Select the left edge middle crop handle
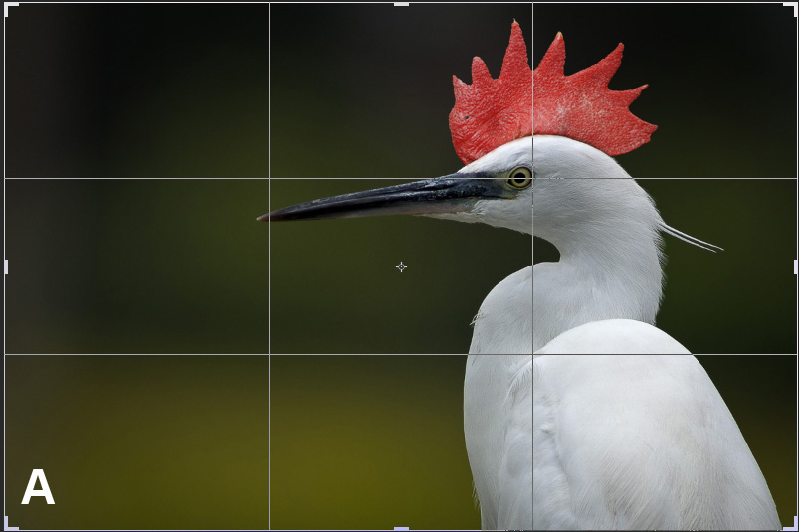Screen dimensions: 799x532 (x=6, y=266)
